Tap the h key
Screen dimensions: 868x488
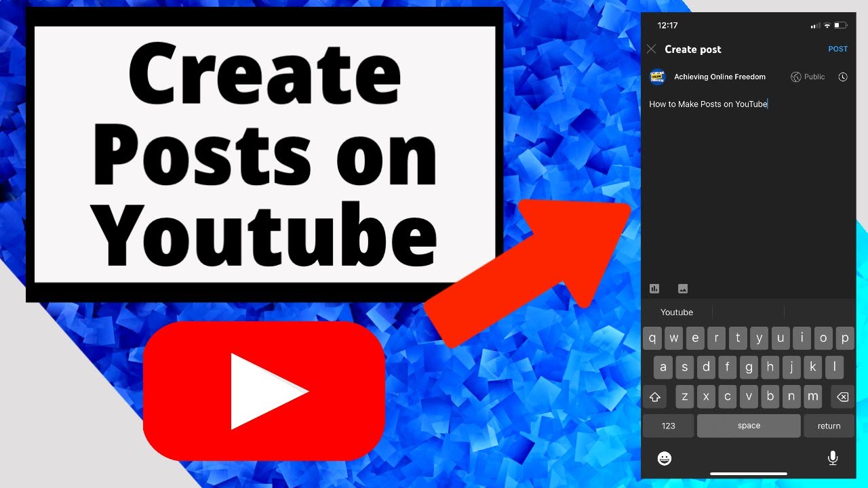tap(770, 367)
